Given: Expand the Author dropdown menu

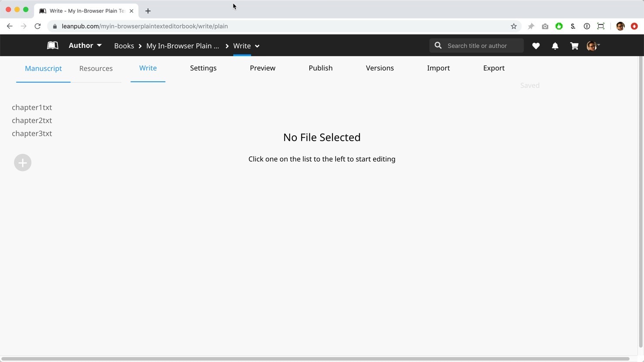Looking at the screenshot, I should (x=85, y=46).
